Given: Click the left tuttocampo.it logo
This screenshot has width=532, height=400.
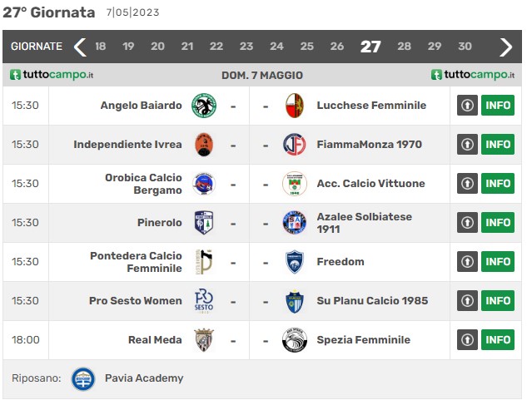Looking at the screenshot, I should coord(52,75).
